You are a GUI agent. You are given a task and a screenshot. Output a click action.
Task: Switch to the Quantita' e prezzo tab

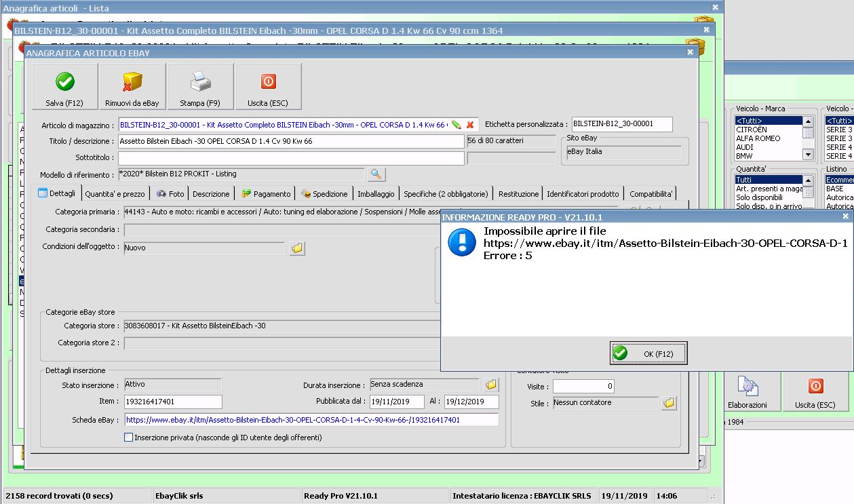[x=115, y=194]
